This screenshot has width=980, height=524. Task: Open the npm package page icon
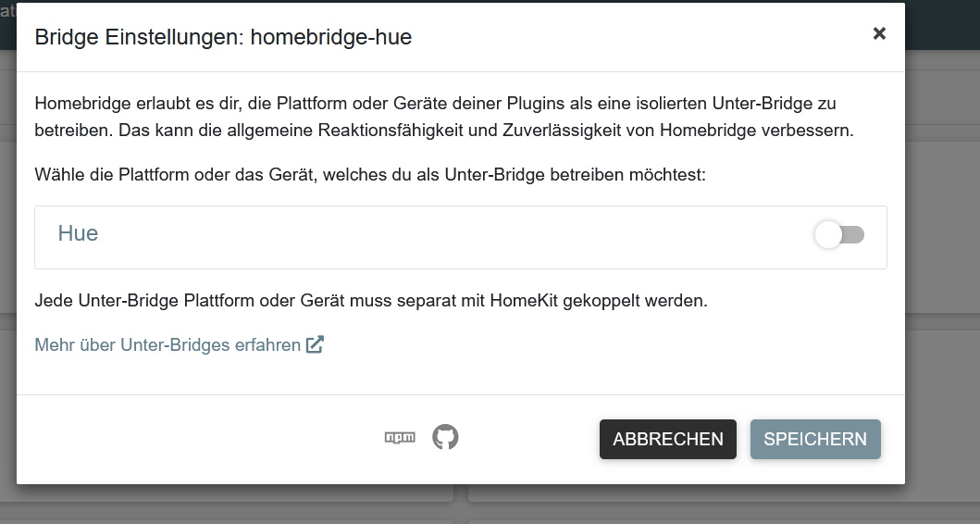(400, 438)
